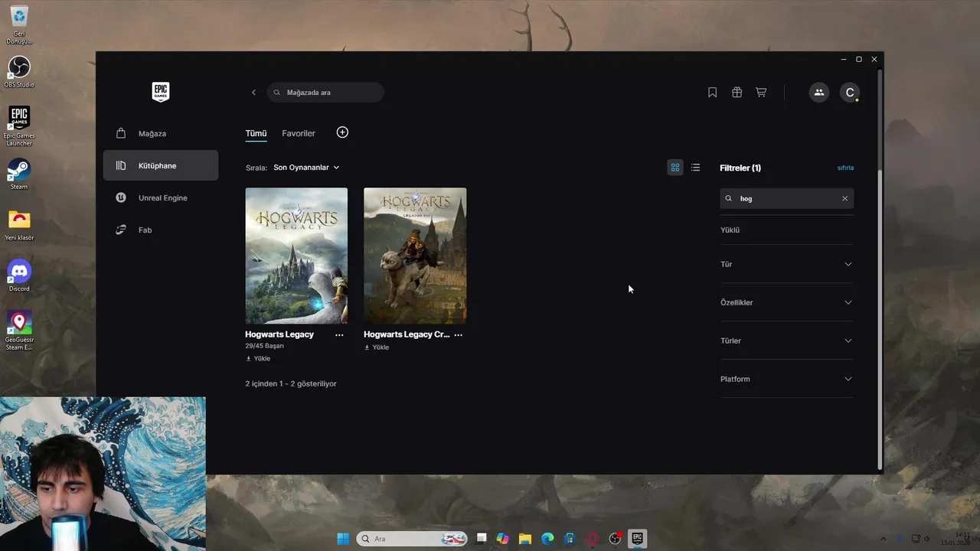980x551 pixels.
Task: Open the shopping cart
Action: tap(761, 93)
